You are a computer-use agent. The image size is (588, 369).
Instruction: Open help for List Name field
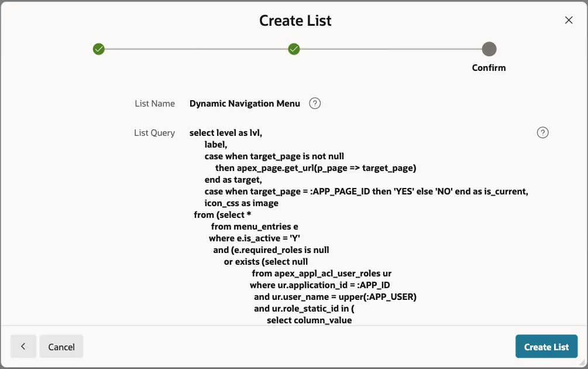tap(315, 103)
